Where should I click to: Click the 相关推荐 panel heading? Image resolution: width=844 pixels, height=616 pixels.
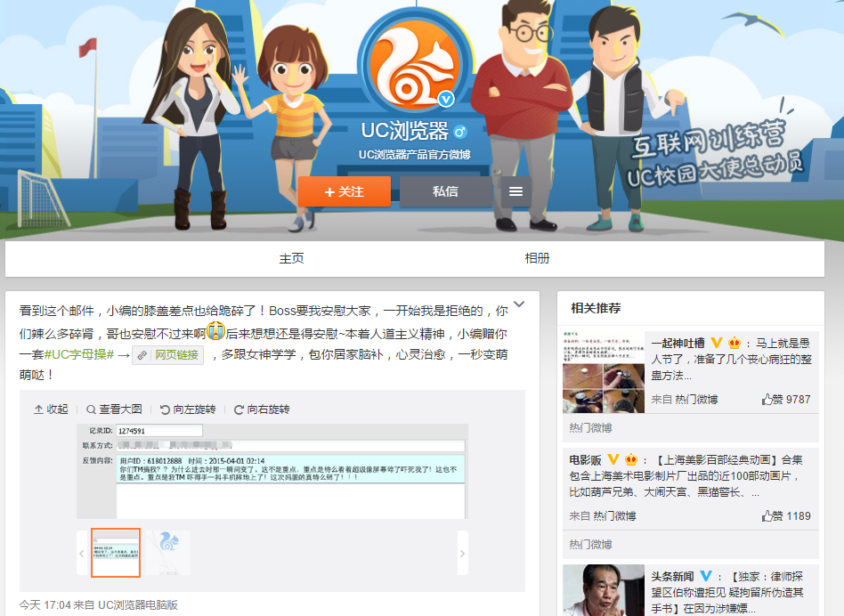pos(596,308)
